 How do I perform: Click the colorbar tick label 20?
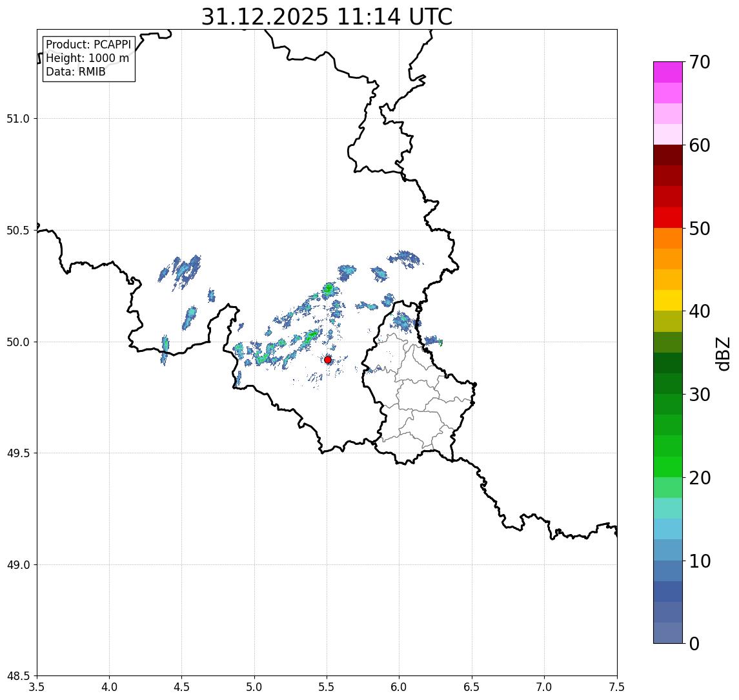700,478
